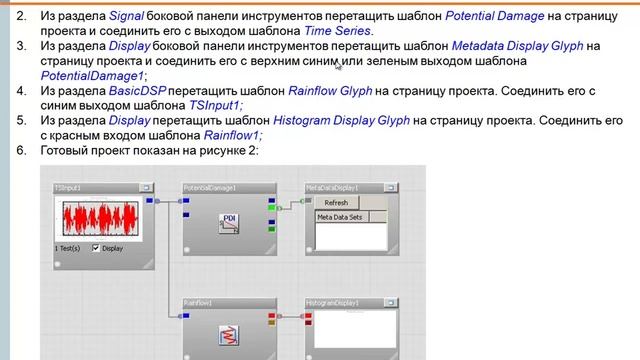Click the PDI icon in PotentialDamage1 glyph

[229, 223]
